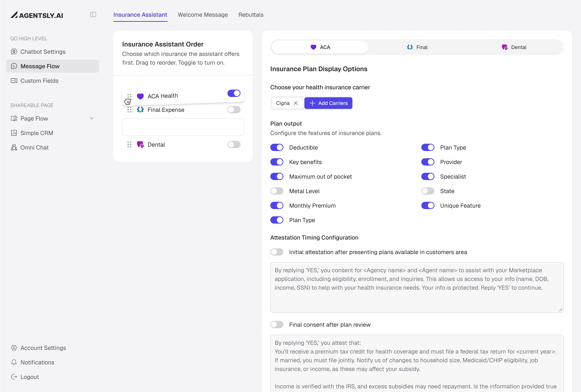Viewport: 581px width, 392px height.
Task: Select the Dental plan tab
Action: [x=514, y=47]
